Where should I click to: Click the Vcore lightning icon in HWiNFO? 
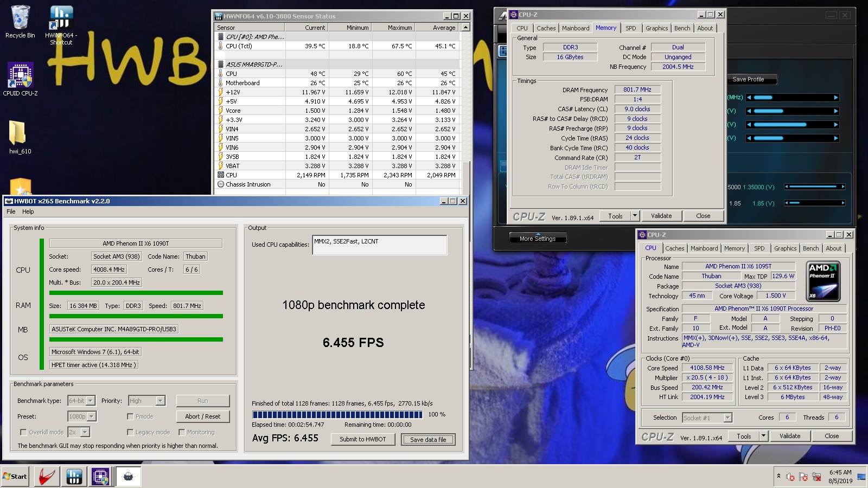point(221,110)
